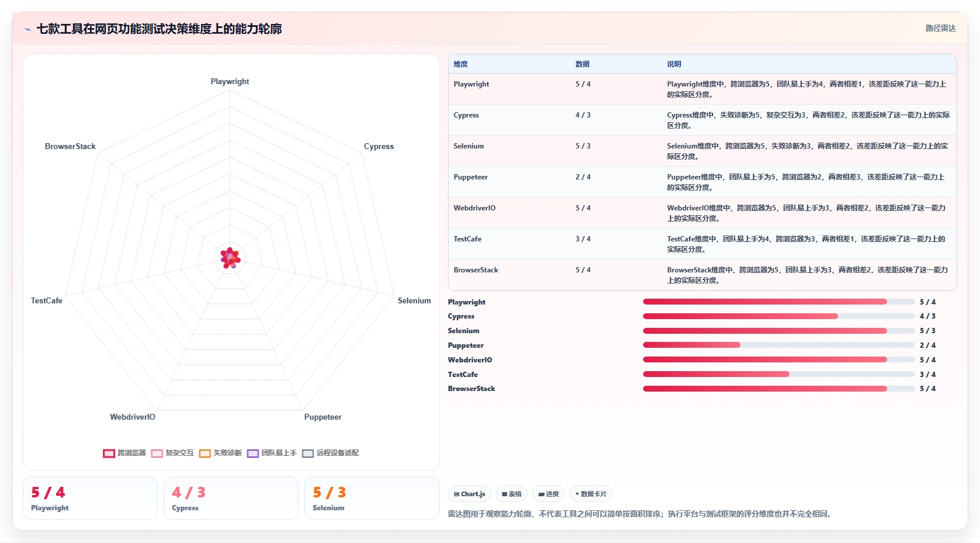Viewport: 980px width, 543px height.
Task: Toggle the 远程设备适配 legend entry
Action: (x=330, y=453)
